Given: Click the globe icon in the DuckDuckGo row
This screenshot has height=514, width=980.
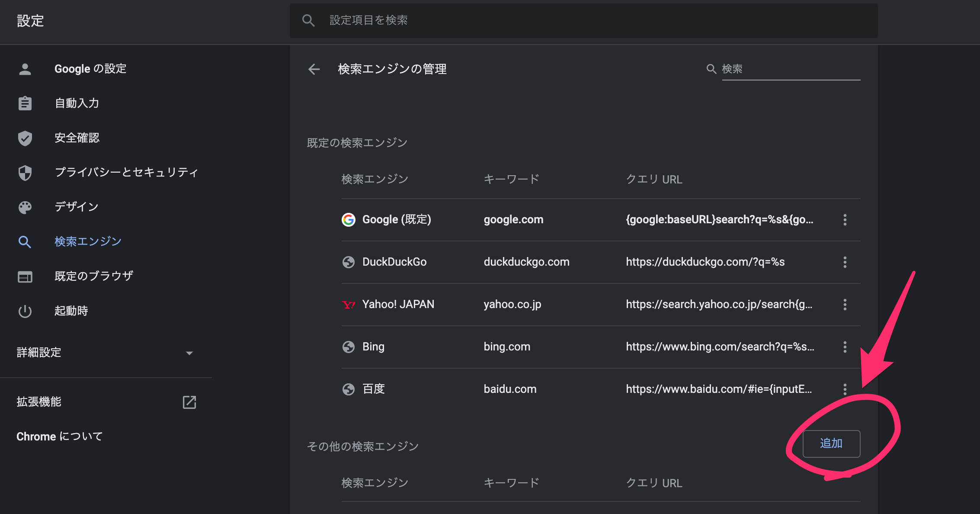Looking at the screenshot, I should tap(349, 262).
